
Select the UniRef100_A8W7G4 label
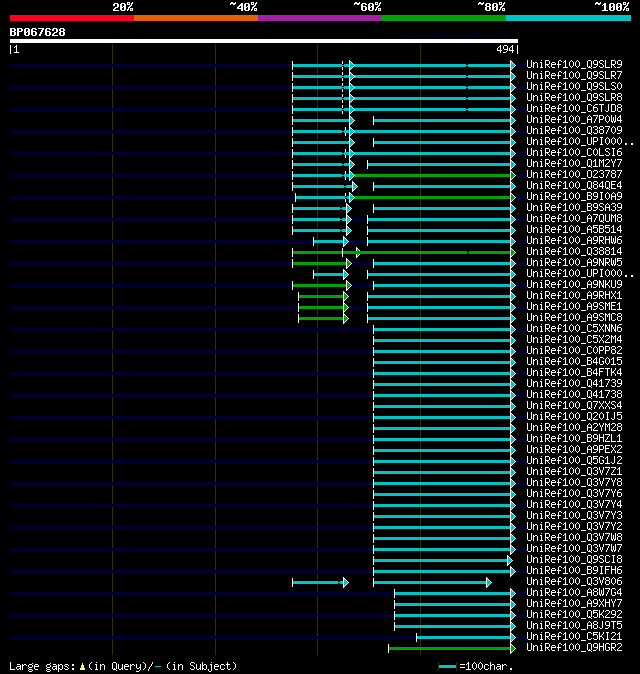[x=574, y=593]
